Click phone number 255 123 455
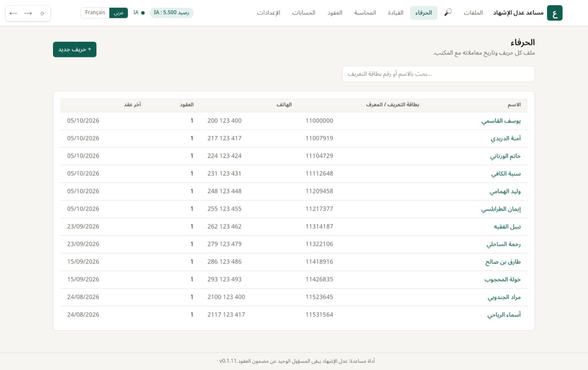Viewport: 588px width, 370px height. tap(224, 209)
